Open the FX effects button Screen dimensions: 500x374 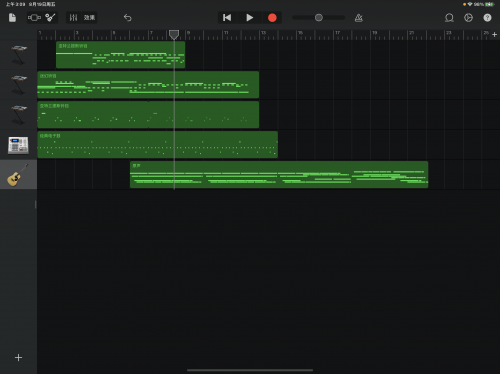(89, 18)
